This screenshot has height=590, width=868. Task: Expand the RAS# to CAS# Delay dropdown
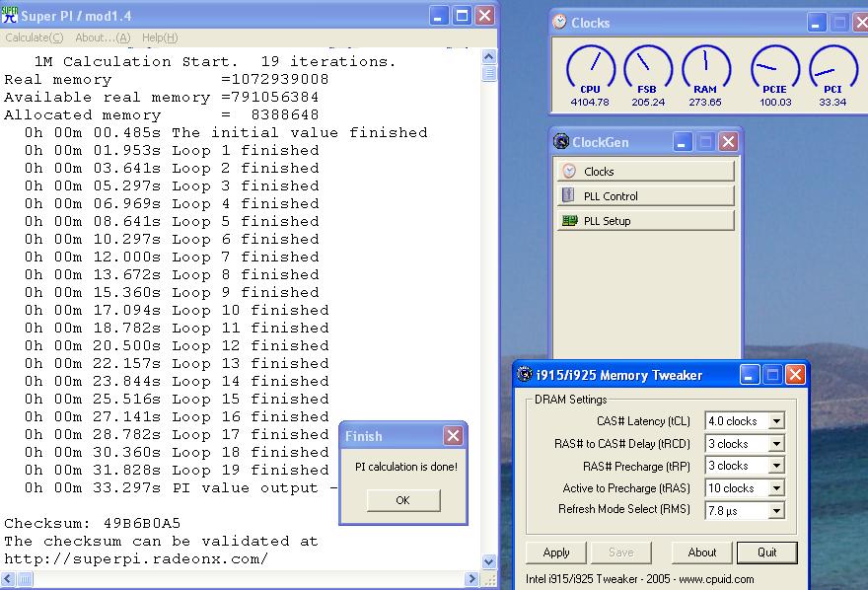pos(776,444)
